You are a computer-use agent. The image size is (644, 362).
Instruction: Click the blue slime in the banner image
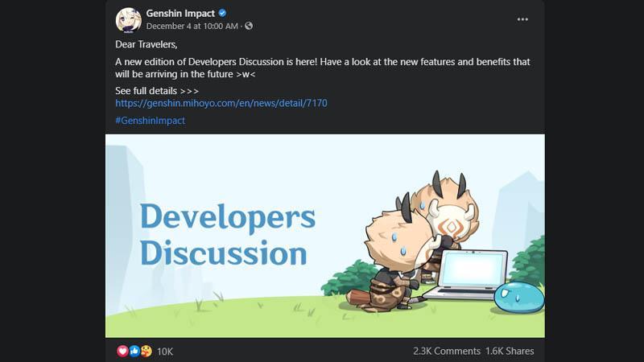pyautogui.click(x=518, y=297)
